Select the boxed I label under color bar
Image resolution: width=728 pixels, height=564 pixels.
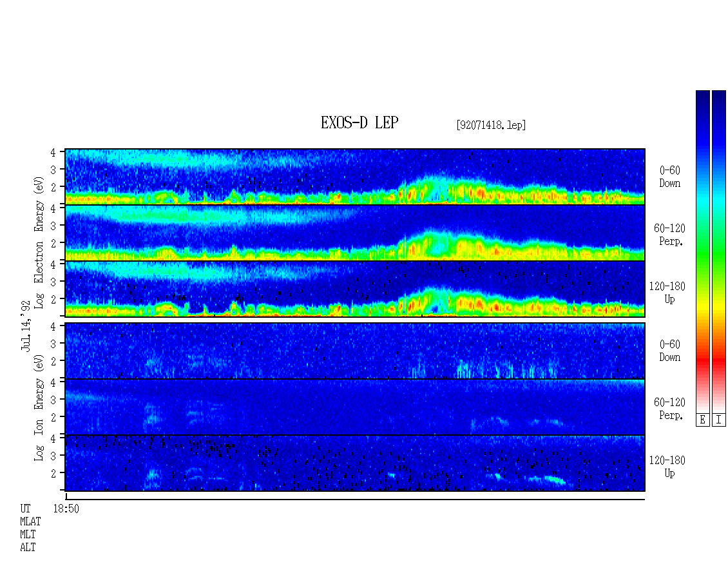(x=719, y=420)
